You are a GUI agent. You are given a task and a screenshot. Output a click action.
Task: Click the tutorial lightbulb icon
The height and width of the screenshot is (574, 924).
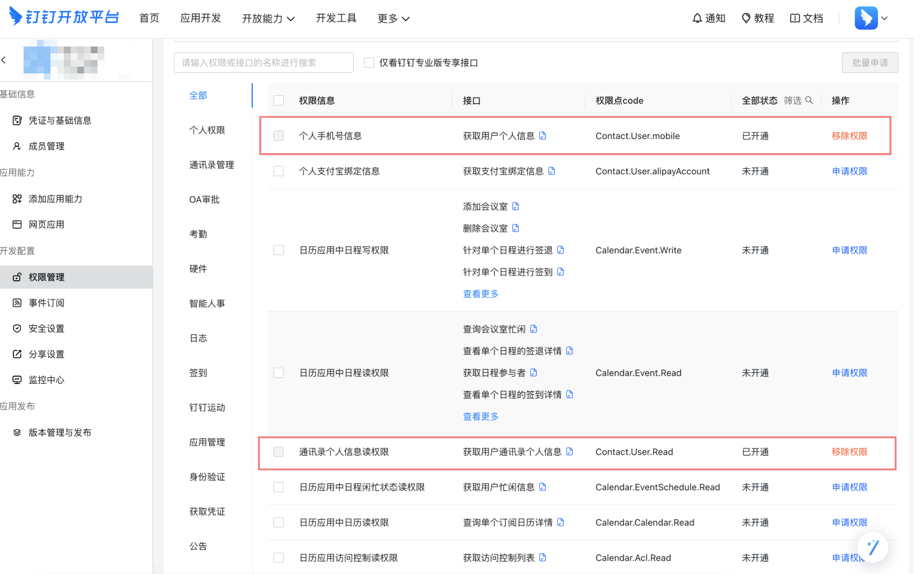pos(746,18)
